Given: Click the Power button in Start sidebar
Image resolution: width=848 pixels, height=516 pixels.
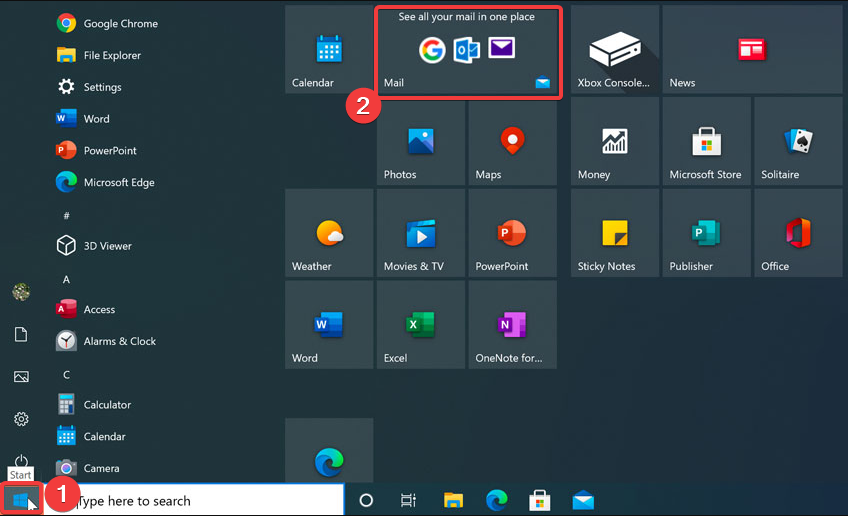Looking at the screenshot, I should pyautogui.click(x=21, y=460).
